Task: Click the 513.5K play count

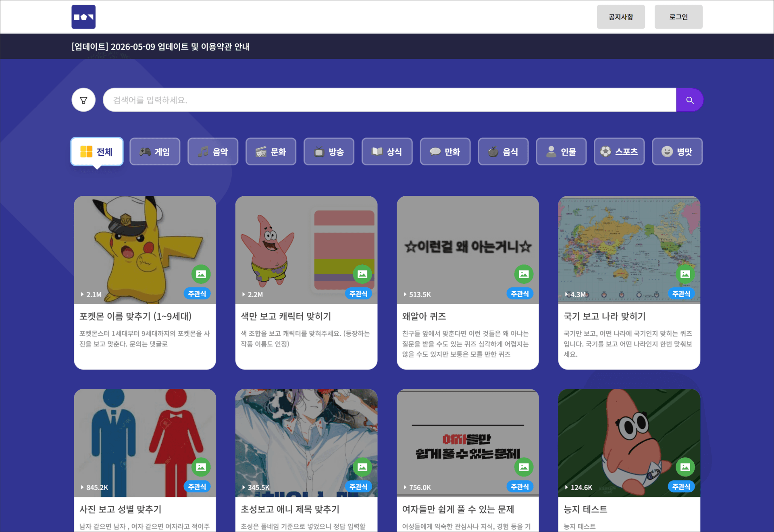Action: click(417, 295)
